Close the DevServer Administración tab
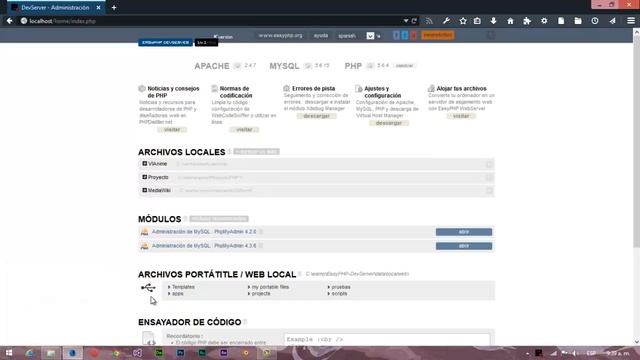This screenshot has width=640, height=360. point(98,7)
